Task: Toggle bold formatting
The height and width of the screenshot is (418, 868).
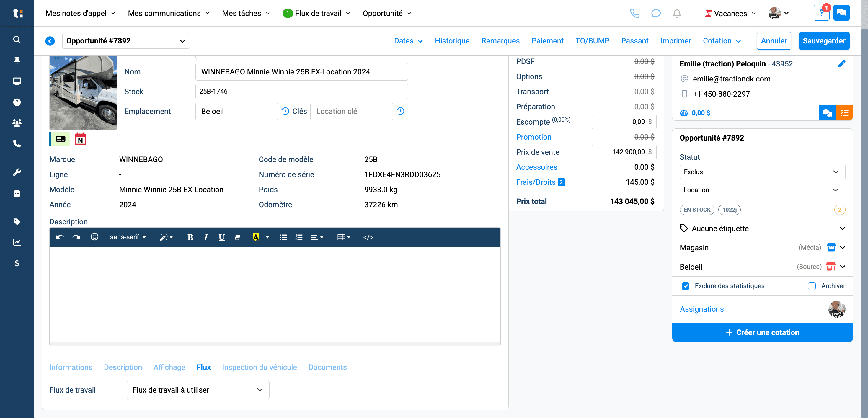Action: (x=190, y=237)
